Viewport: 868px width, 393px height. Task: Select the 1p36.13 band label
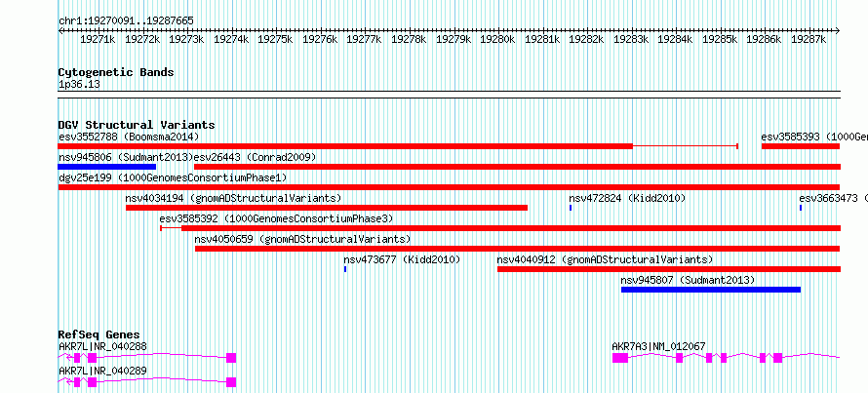click(x=79, y=85)
